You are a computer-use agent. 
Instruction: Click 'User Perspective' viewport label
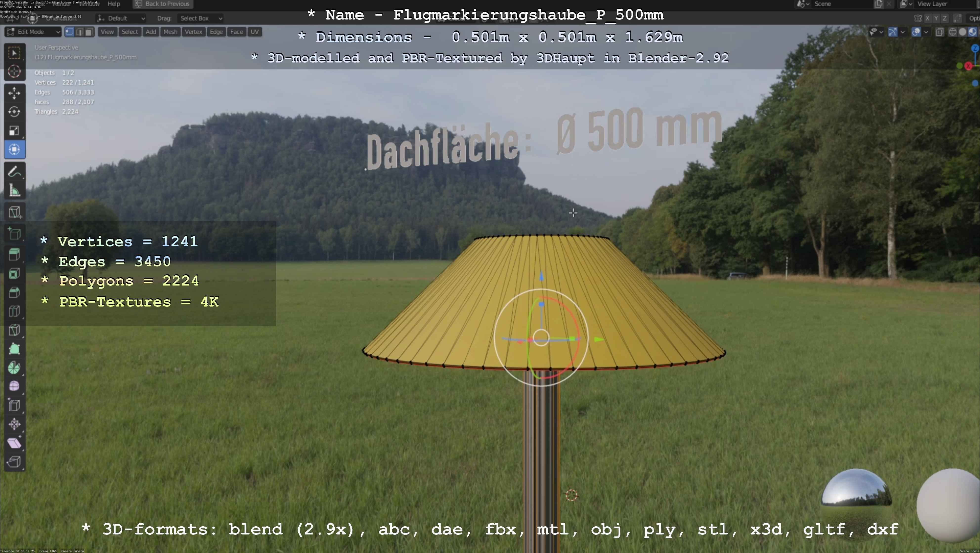[56, 47]
